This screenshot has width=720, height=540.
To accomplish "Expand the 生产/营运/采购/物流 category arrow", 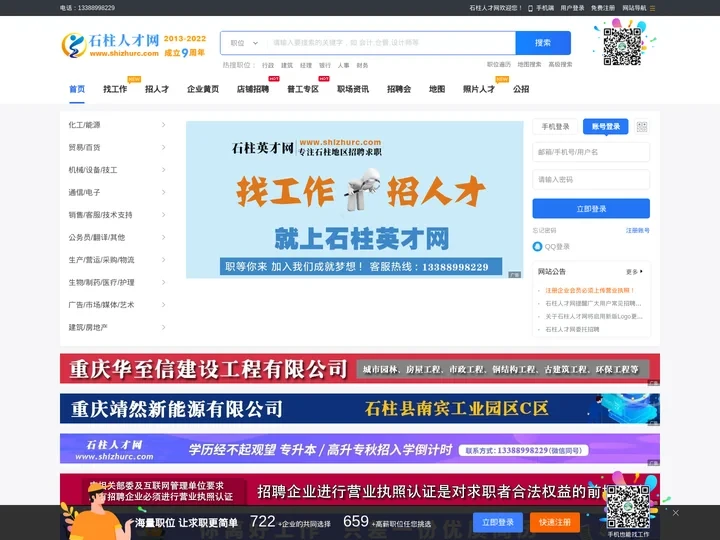I will [163, 260].
